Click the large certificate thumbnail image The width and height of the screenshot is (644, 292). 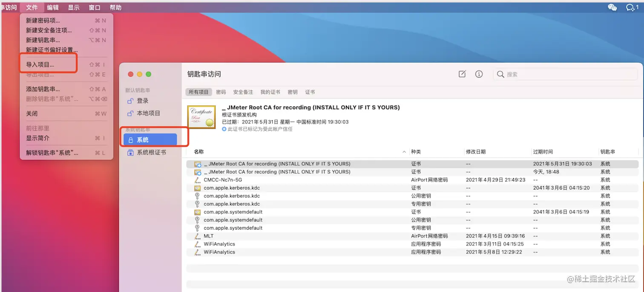tap(201, 117)
